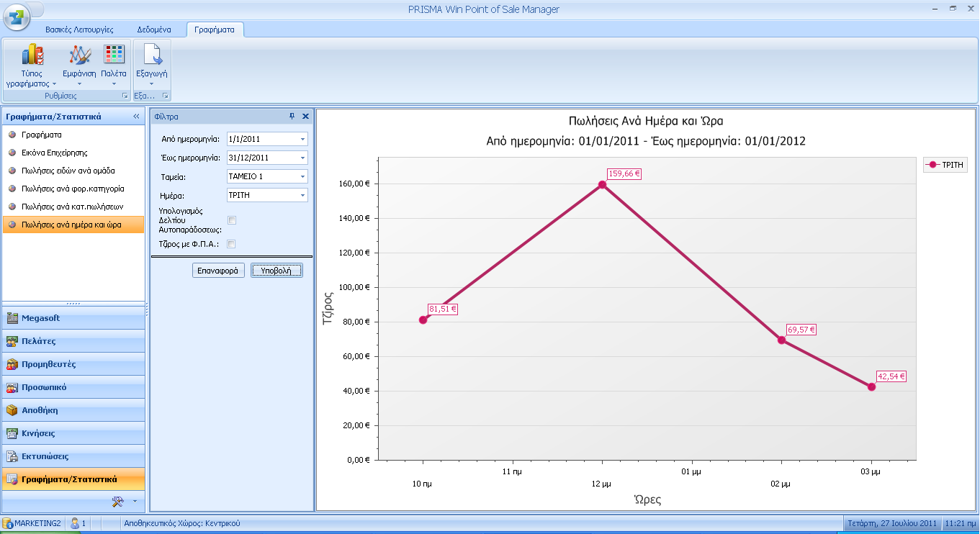Open Πωλήσεις ανά κατ.πωλήσεων chart
980x534 pixels.
tap(73, 207)
